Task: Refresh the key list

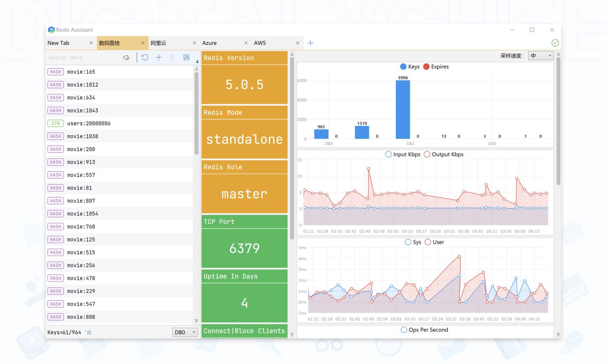Action: pos(145,57)
